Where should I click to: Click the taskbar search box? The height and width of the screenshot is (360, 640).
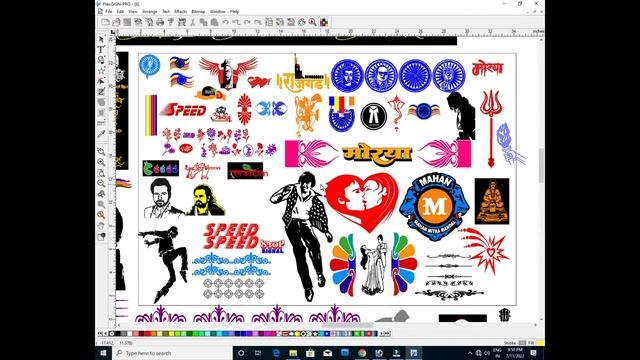pos(172,353)
